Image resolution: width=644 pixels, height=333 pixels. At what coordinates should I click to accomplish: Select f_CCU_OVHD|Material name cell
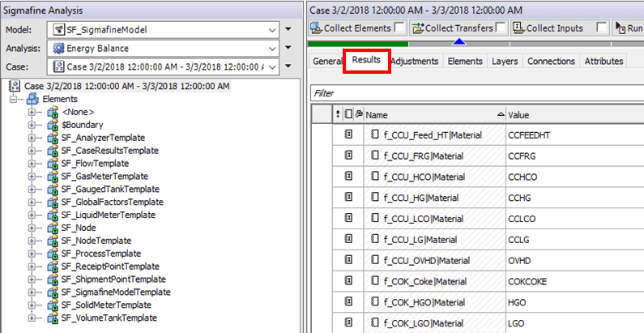tap(435, 260)
